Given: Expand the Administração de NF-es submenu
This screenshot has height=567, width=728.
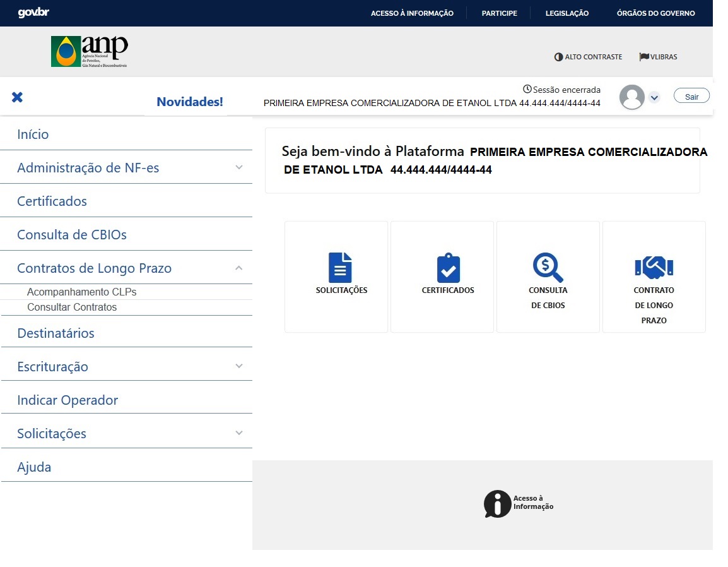Looking at the screenshot, I should pos(238,167).
